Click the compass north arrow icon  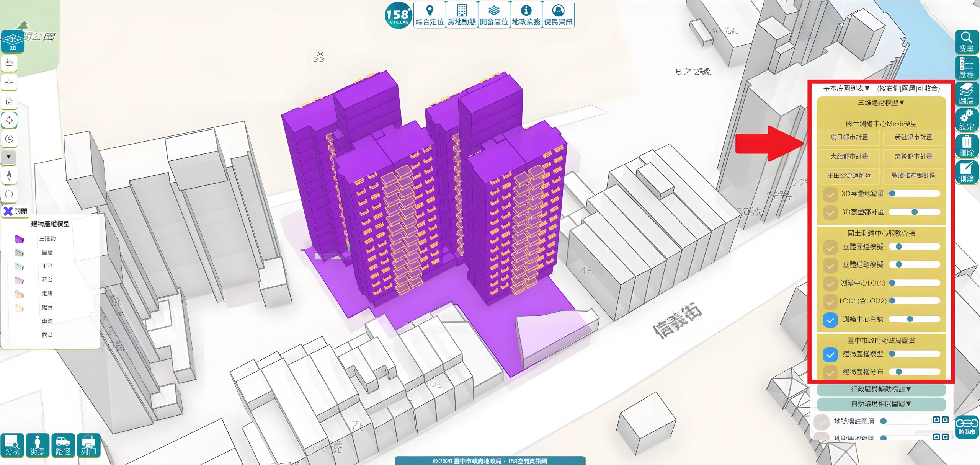click(x=9, y=176)
